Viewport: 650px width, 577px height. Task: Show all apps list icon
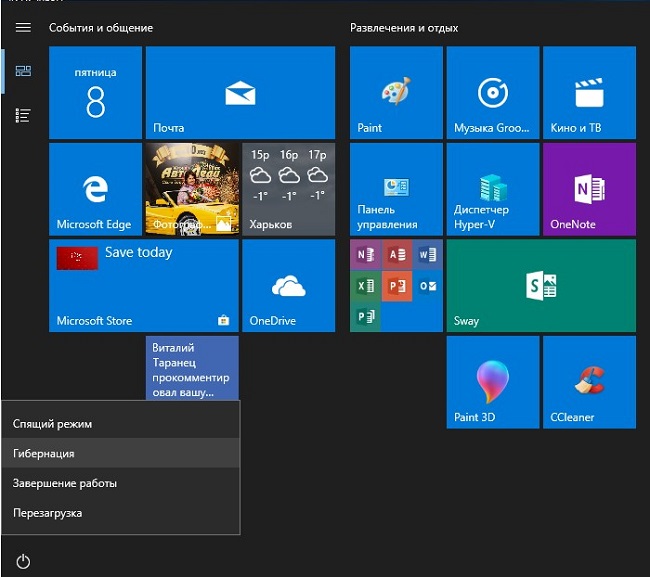pyautogui.click(x=23, y=116)
